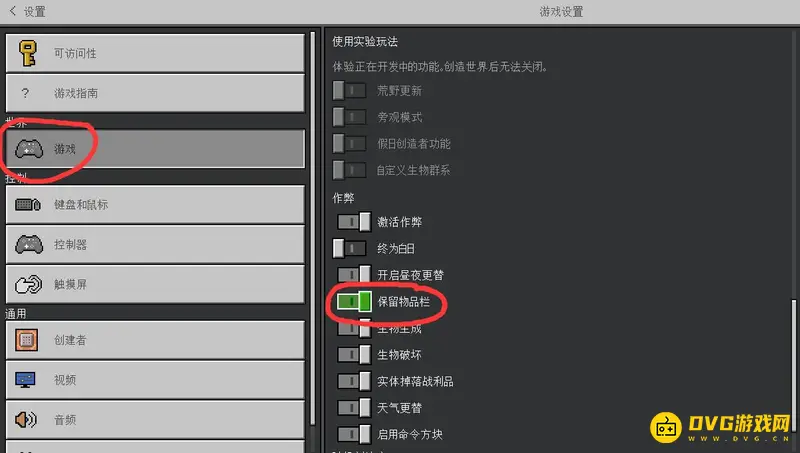Toggle the 实体掉落战利品 switch
This screenshot has height=453, width=800.
354,381
